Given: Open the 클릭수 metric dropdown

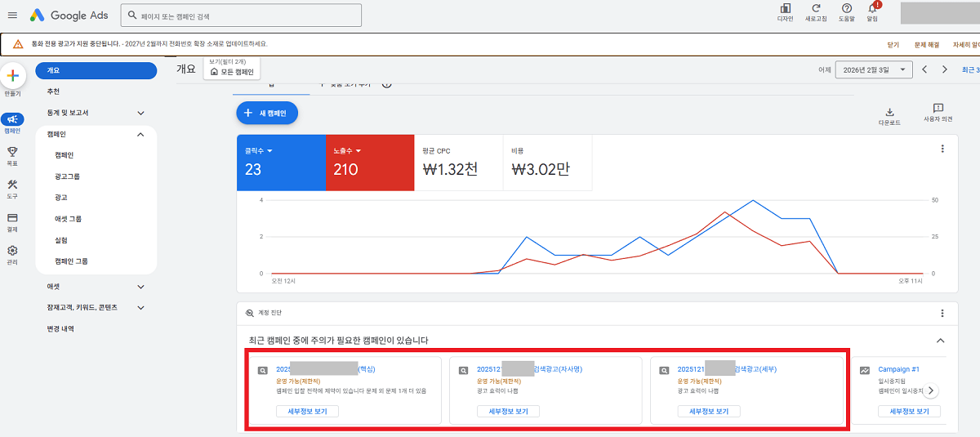Looking at the screenshot, I should [x=258, y=150].
